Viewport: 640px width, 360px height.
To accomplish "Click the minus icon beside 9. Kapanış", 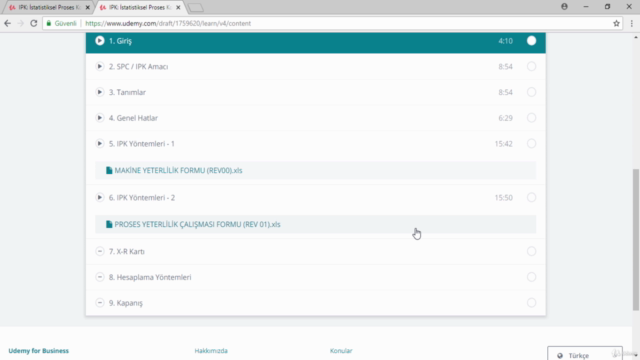I will point(100,303).
